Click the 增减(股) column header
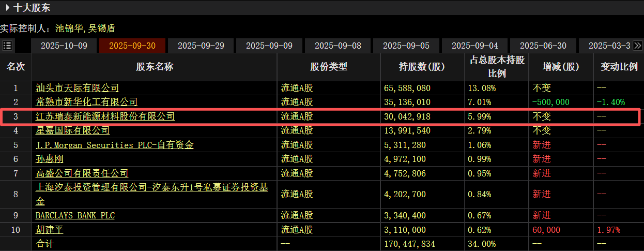This screenshot has width=644, height=251. (x=561, y=67)
